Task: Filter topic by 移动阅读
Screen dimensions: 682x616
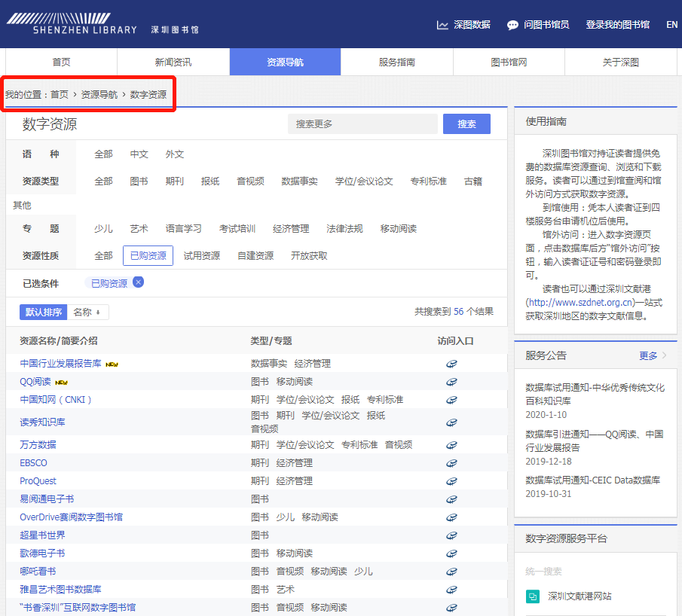Action: coord(399,229)
